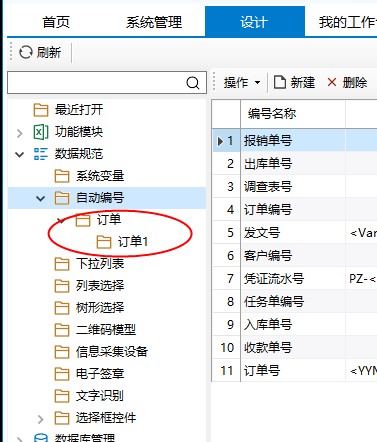Image resolution: width=377 pixels, height=442 pixels.
Task: Click the 自动编号 folder icon
Action: [62, 198]
